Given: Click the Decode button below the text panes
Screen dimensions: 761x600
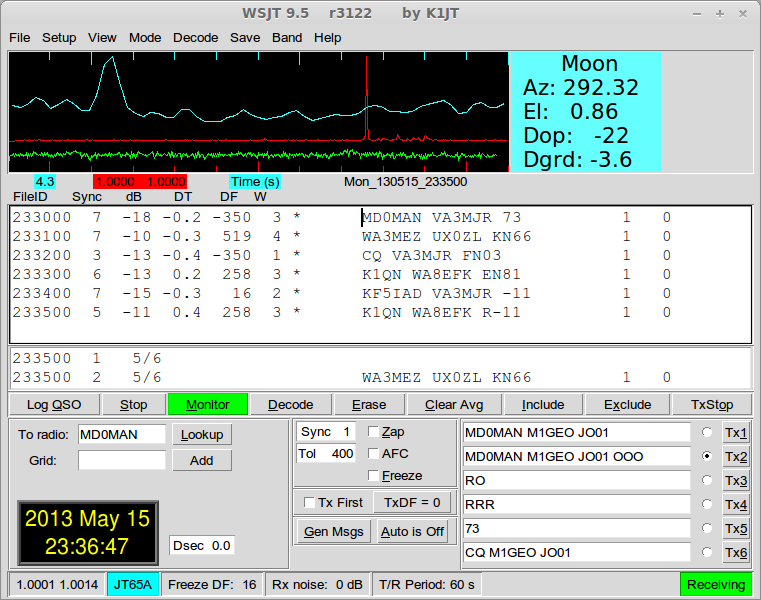Looking at the screenshot, I should pos(291,404).
